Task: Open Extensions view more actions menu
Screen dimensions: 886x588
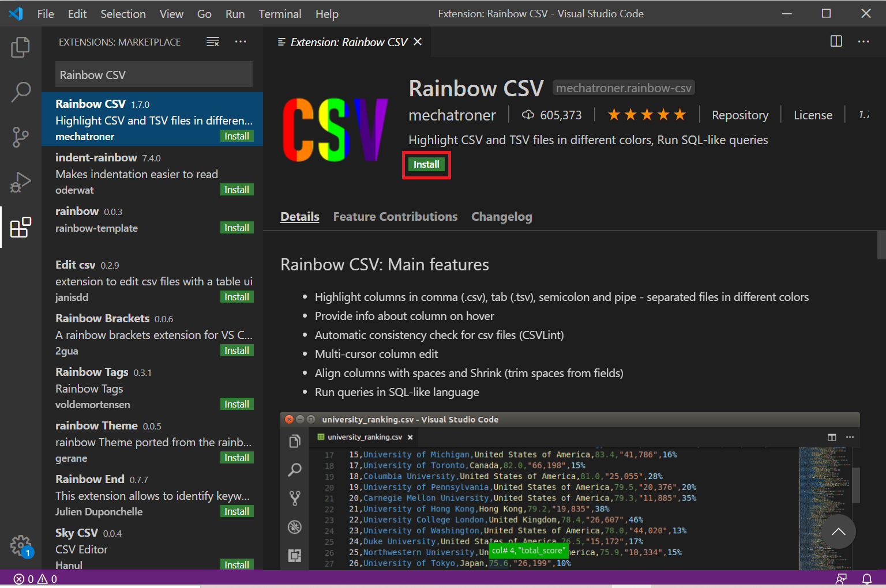Action: (241, 42)
